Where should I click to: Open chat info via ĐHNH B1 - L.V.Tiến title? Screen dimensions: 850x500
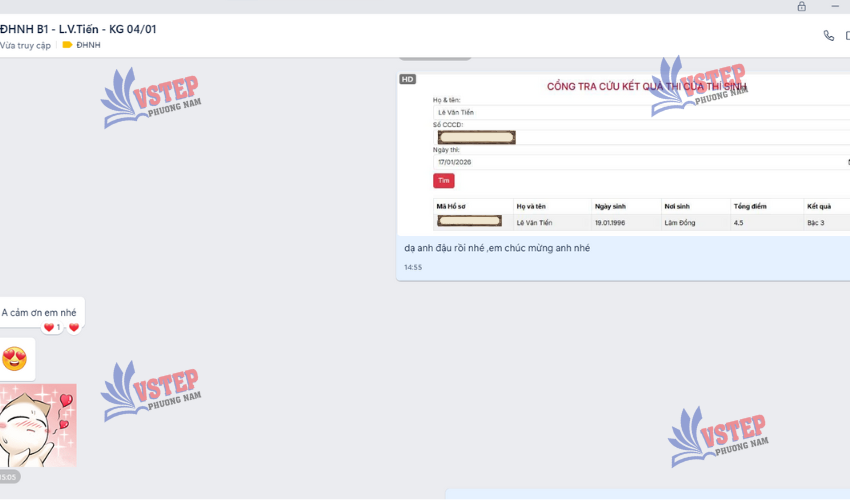pos(78,29)
